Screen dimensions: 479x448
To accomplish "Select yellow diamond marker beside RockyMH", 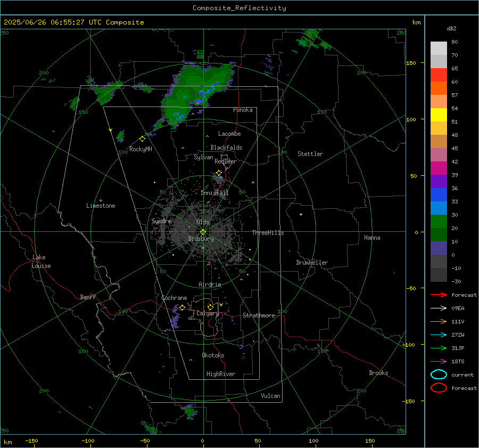I will click(142, 139).
